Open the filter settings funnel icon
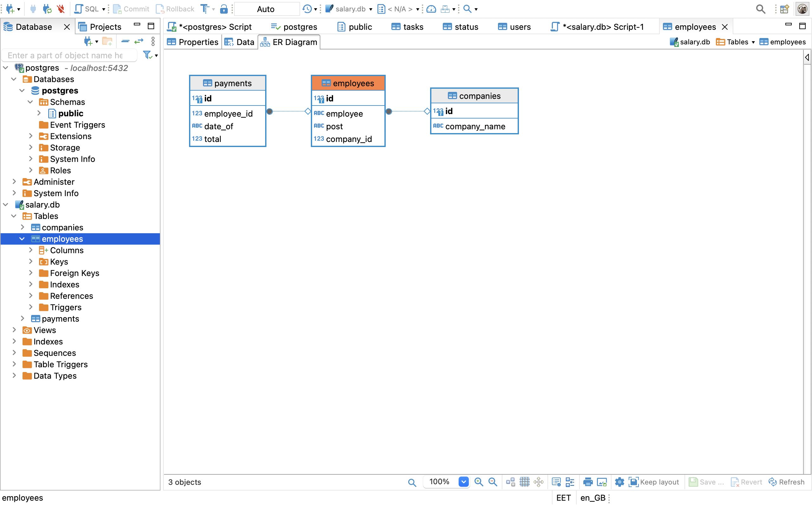812x507 pixels. point(147,55)
